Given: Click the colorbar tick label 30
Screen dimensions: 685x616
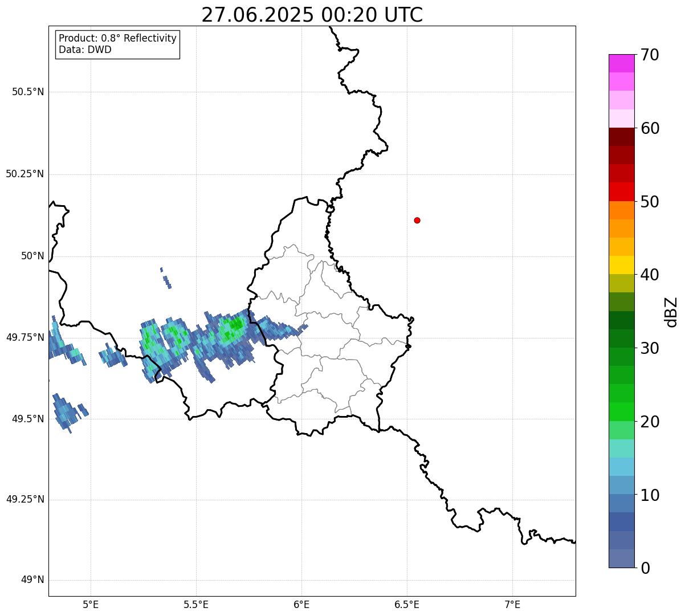Looking at the screenshot, I should point(650,348).
